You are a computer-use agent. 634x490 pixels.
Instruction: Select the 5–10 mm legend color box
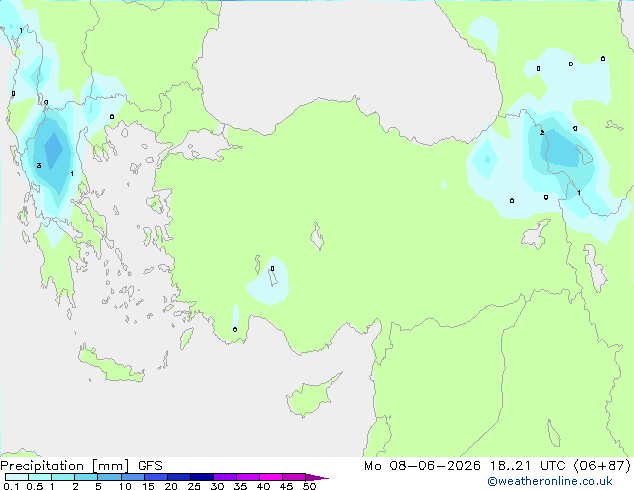[x=109, y=477]
